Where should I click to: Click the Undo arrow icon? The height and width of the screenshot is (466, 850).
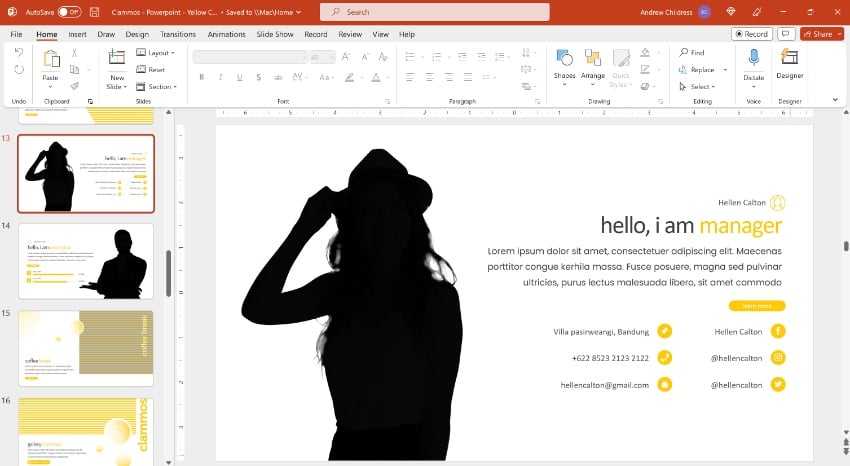(x=19, y=52)
